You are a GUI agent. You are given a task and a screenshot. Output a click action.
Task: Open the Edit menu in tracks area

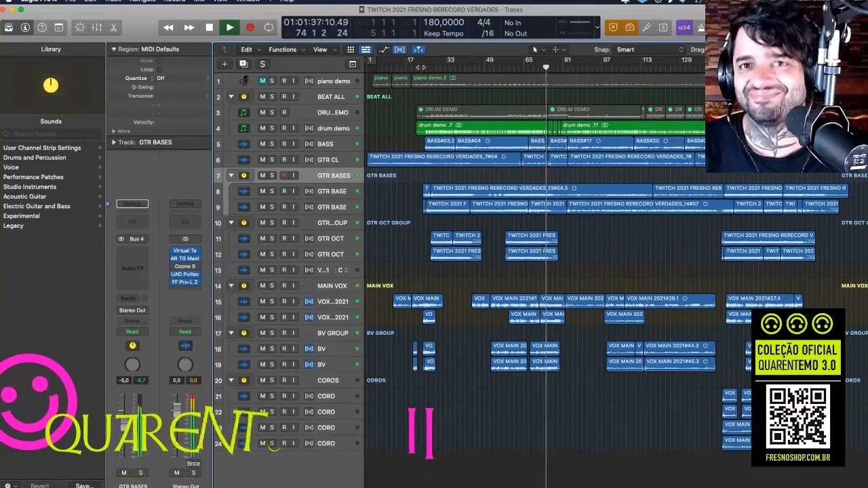click(250, 49)
